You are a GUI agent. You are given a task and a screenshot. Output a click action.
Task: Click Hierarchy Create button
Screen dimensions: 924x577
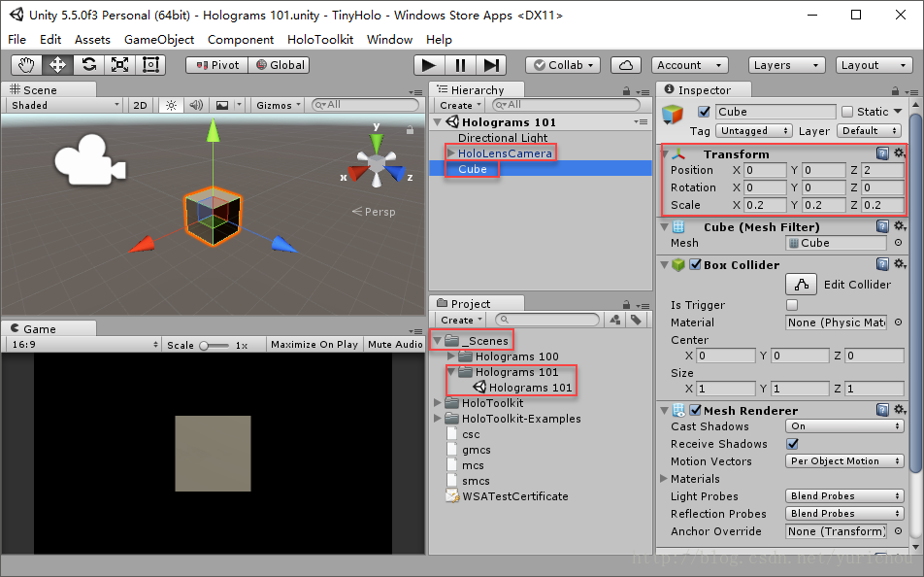tap(460, 105)
